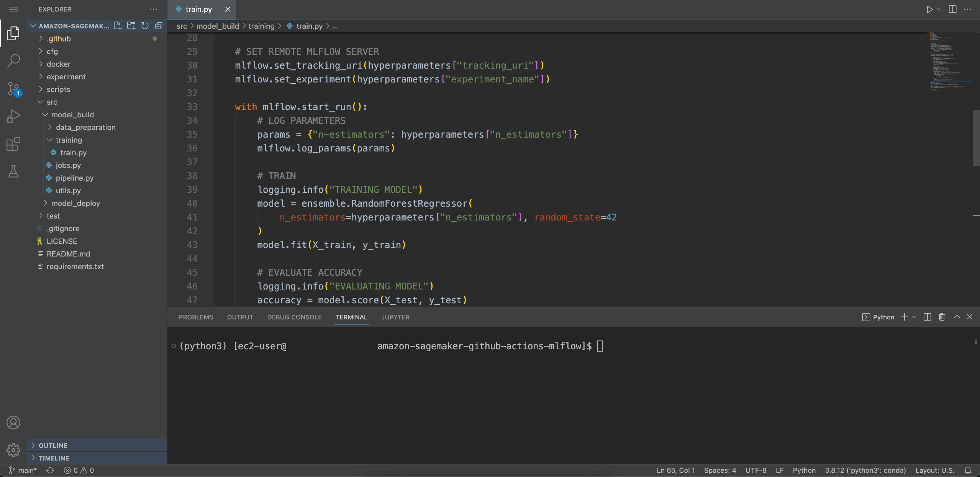The height and width of the screenshot is (477, 980).
Task: Kill terminal with the trash icon
Action: point(941,317)
